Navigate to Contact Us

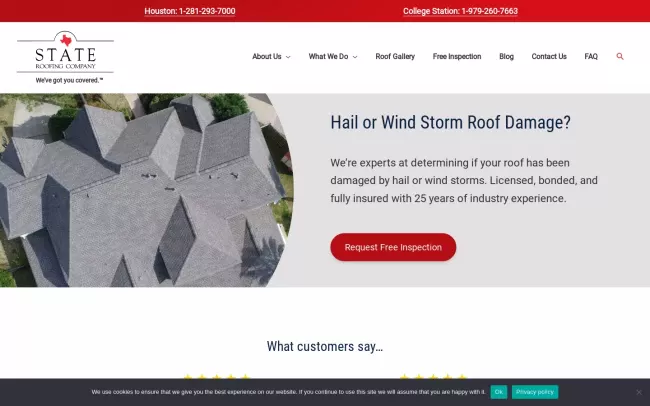pyautogui.click(x=549, y=57)
